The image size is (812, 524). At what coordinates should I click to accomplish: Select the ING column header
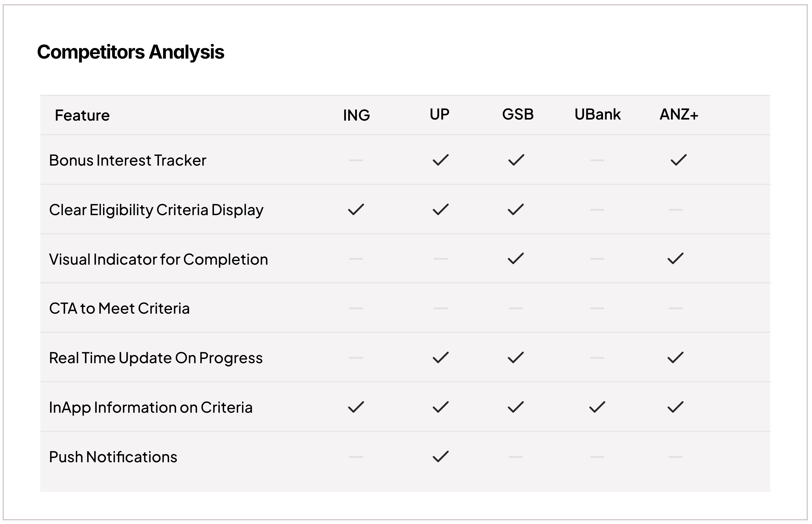click(x=356, y=115)
